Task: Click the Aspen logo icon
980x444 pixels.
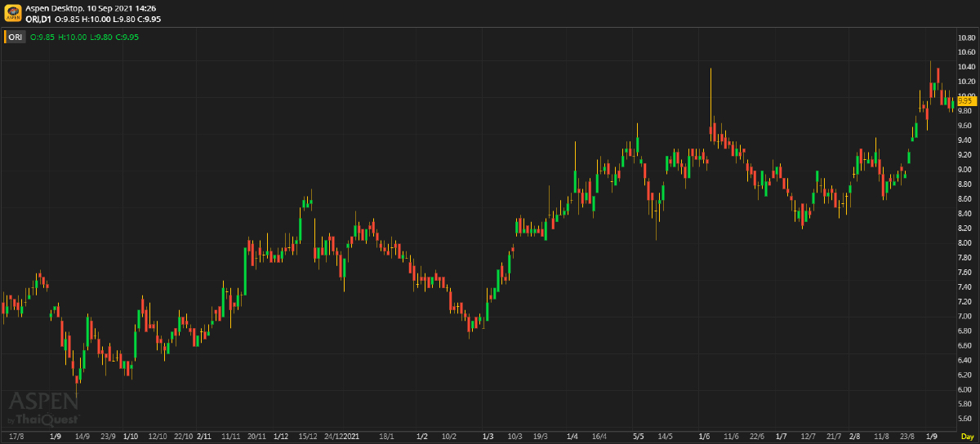Action: [12, 12]
